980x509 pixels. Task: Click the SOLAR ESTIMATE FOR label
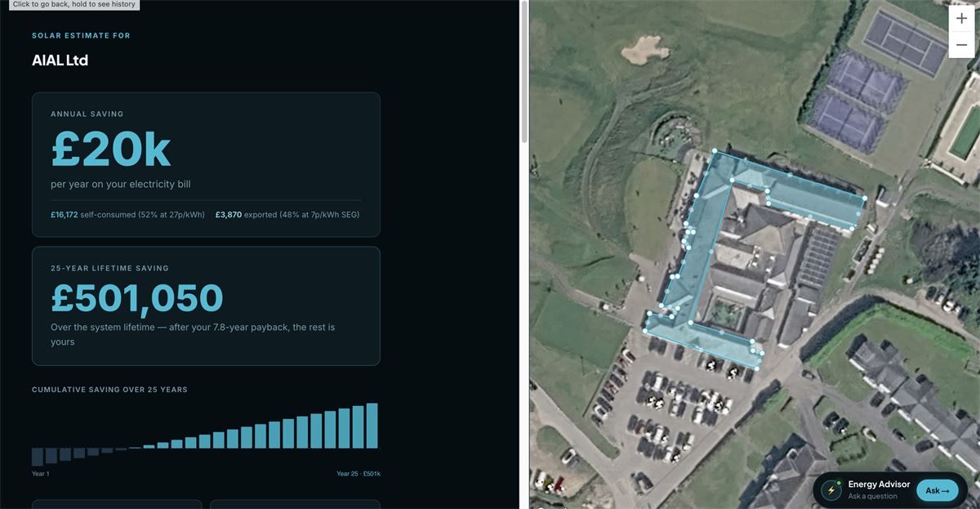click(x=81, y=36)
